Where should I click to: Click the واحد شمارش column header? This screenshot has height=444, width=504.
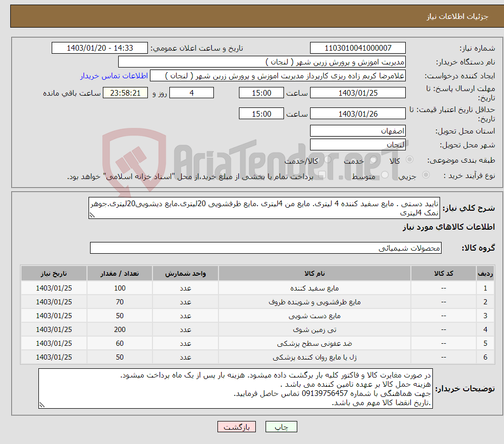click(185, 273)
